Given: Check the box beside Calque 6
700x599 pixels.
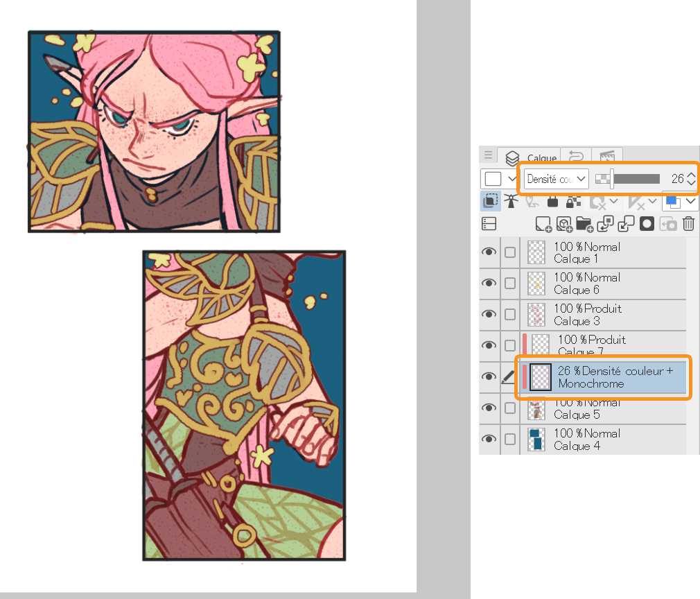Looking at the screenshot, I should tap(510, 283).
